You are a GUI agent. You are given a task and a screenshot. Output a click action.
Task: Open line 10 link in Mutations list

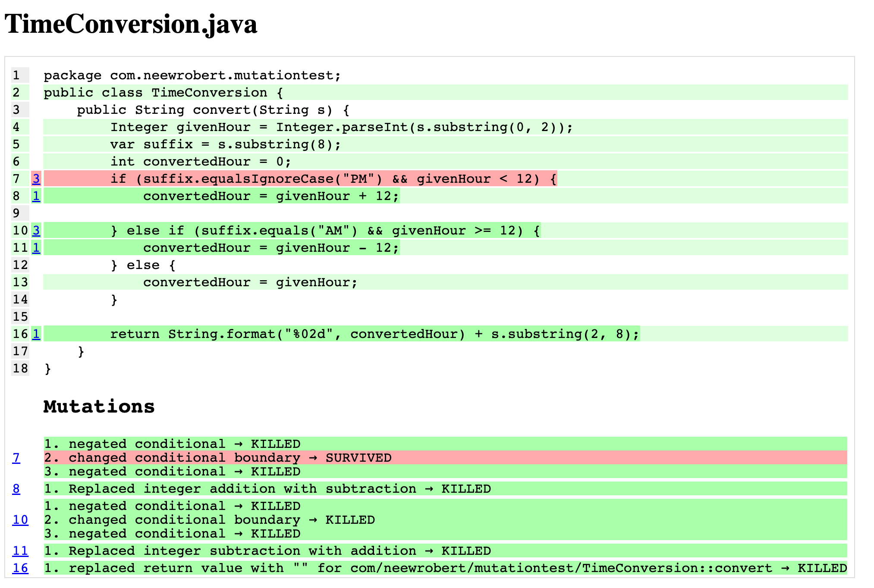[20, 519]
